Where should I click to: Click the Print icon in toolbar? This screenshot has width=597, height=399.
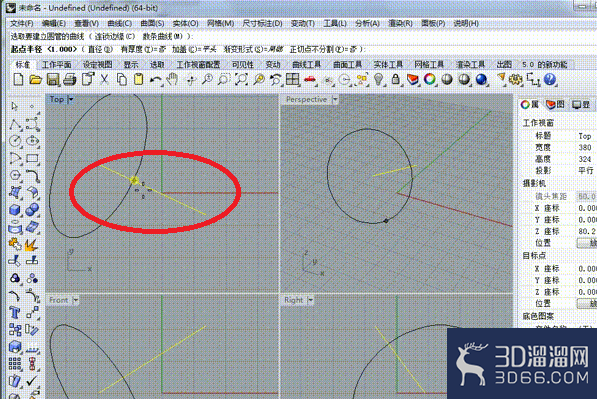tap(70, 79)
